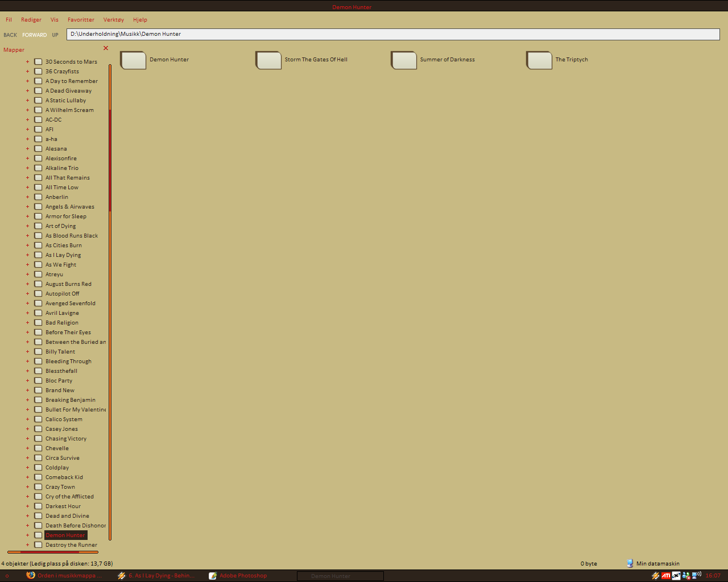Expand the 36 Crazyfists tree node
Image resolution: width=728 pixels, height=582 pixels.
(x=27, y=71)
